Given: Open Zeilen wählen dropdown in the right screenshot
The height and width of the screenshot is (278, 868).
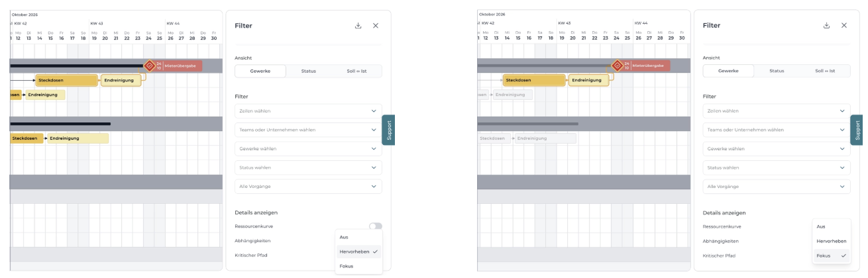Looking at the screenshot, I should [777, 111].
